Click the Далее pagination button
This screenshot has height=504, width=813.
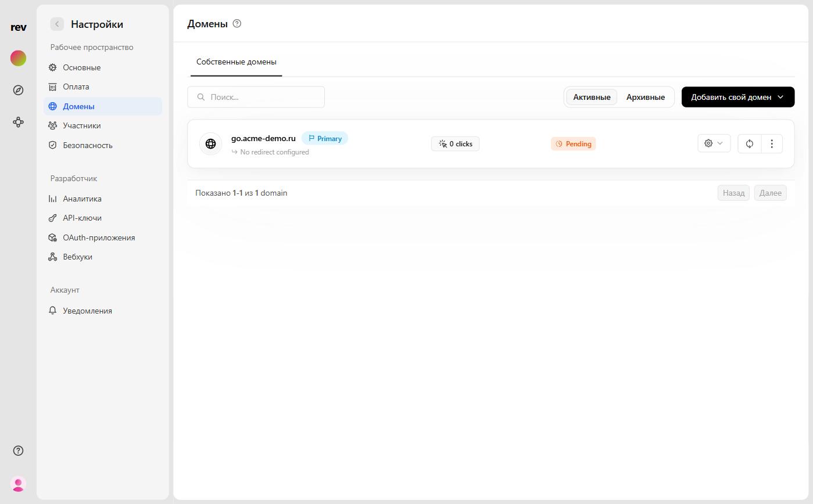coord(771,193)
